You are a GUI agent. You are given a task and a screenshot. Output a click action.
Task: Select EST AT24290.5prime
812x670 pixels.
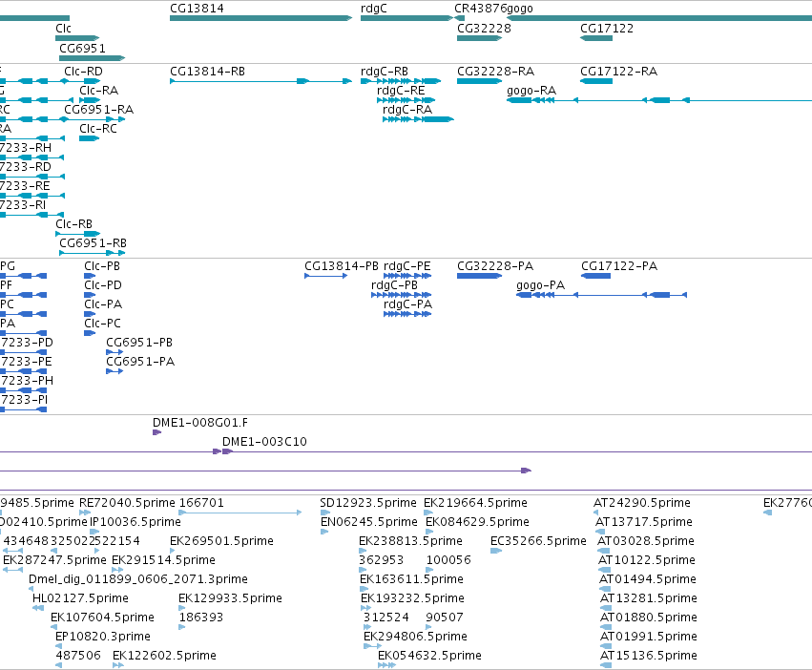tap(596, 513)
